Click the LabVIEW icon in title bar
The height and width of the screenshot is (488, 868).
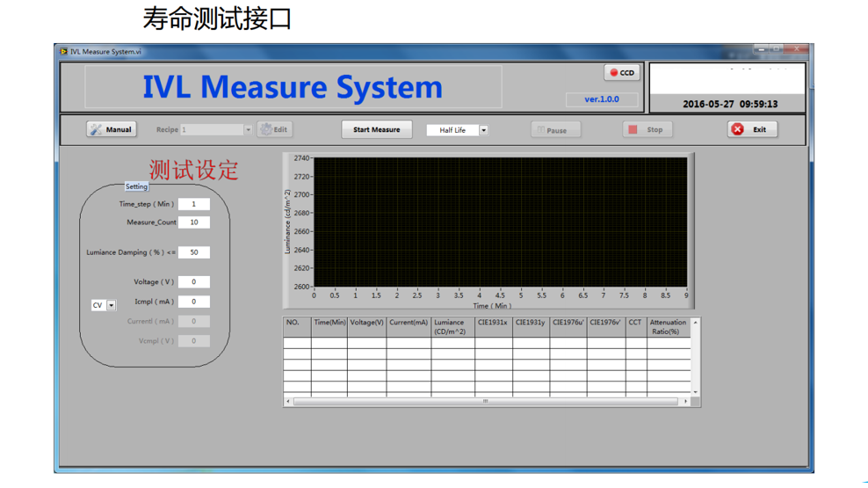63,52
